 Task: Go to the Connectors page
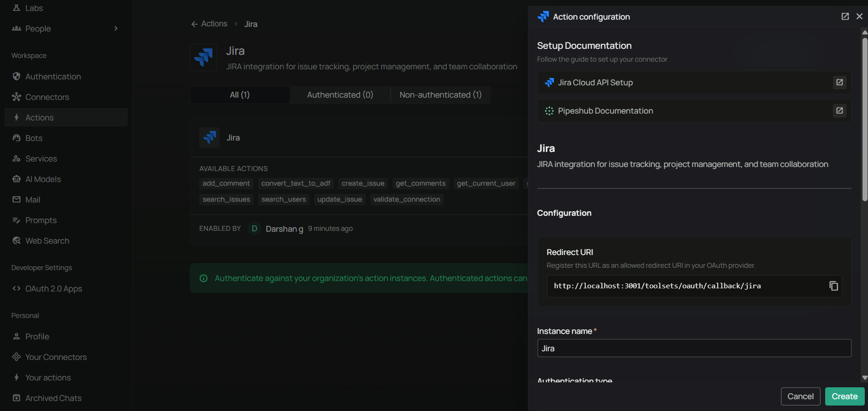point(66,97)
